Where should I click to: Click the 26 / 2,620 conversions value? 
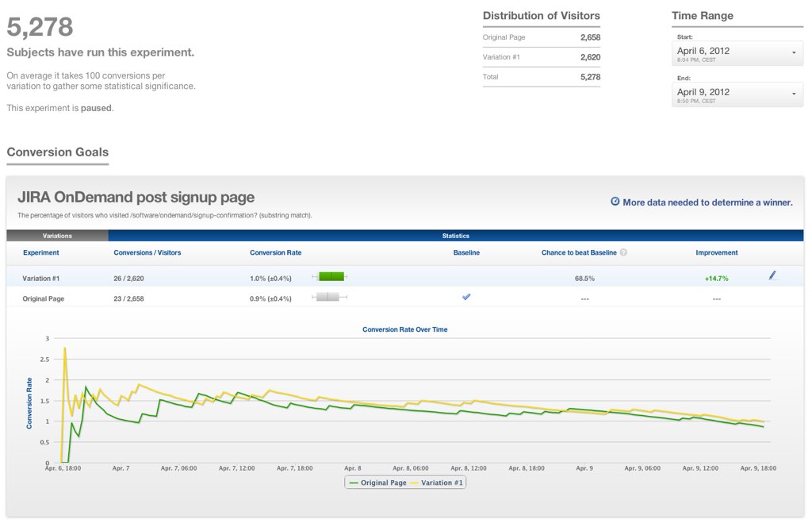click(129, 279)
